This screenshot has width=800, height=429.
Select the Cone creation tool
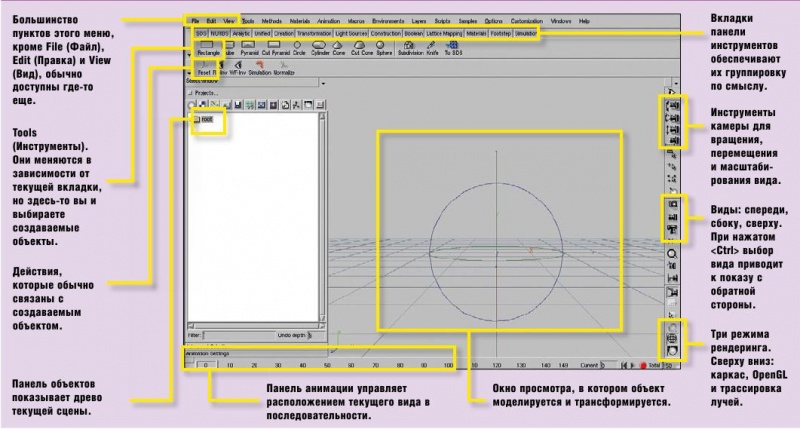338,48
